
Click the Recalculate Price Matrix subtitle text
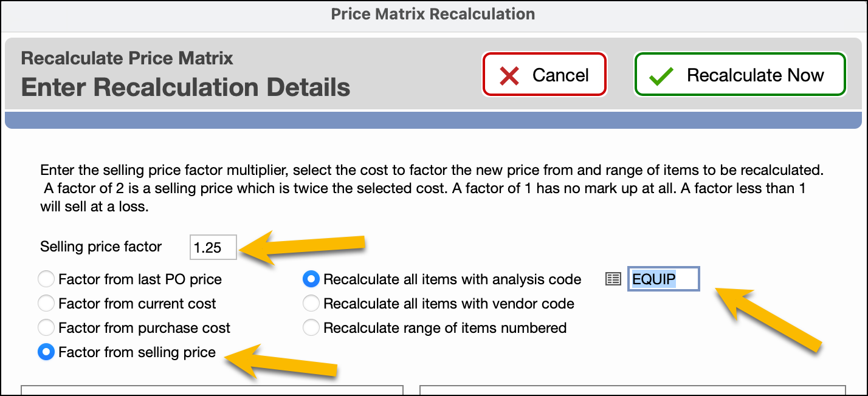(127, 59)
